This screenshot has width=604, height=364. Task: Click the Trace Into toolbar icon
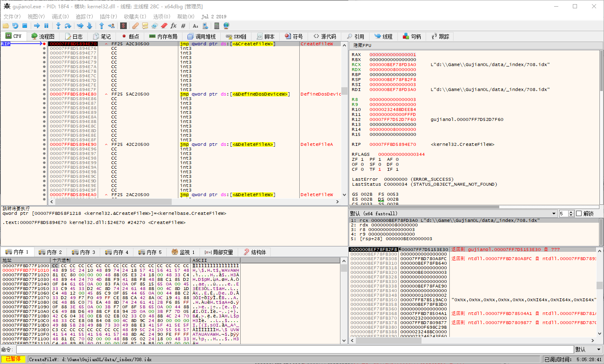point(80,26)
